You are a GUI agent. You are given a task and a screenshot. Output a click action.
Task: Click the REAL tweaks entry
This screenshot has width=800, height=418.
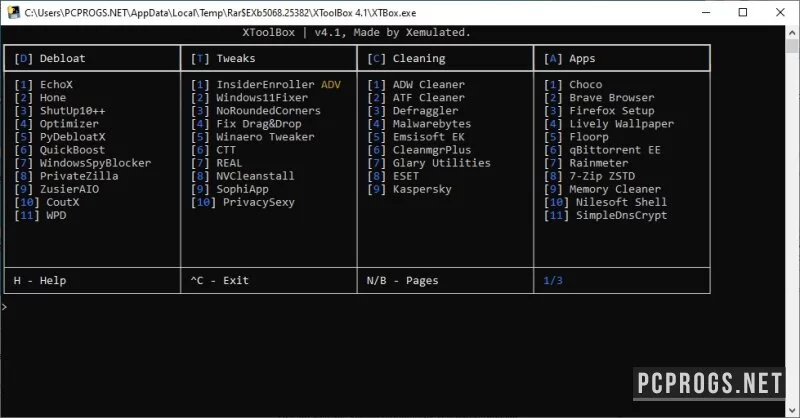[x=217, y=163]
